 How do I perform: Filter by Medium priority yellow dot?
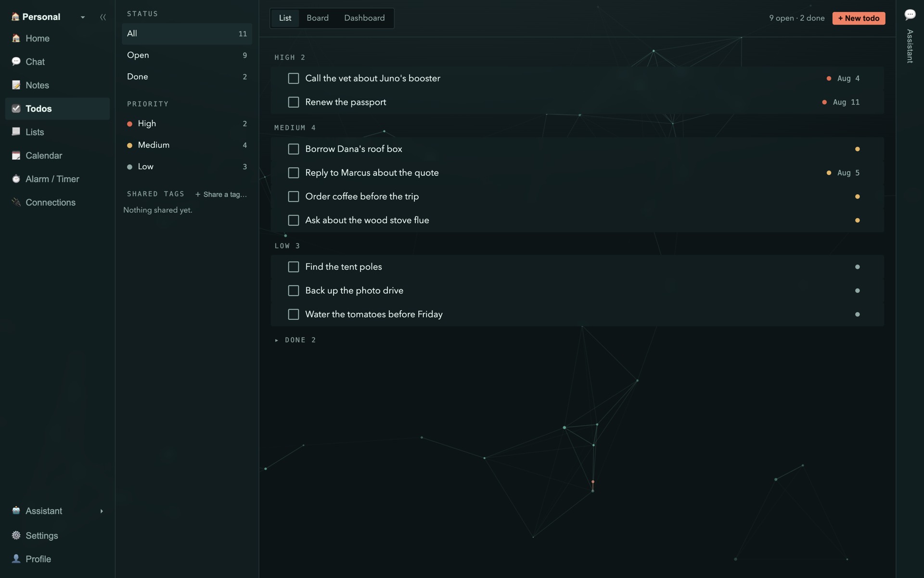[x=129, y=145]
